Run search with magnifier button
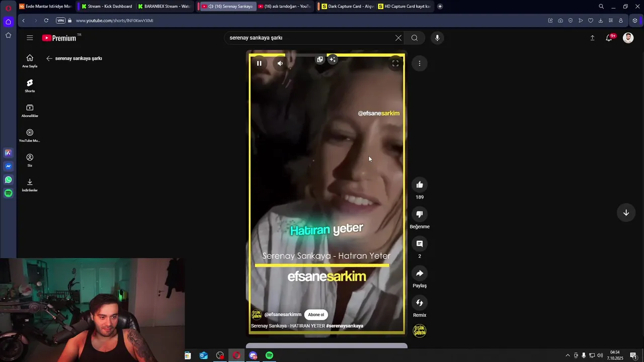The width and height of the screenshot is (644, 362). click(415, 38)
